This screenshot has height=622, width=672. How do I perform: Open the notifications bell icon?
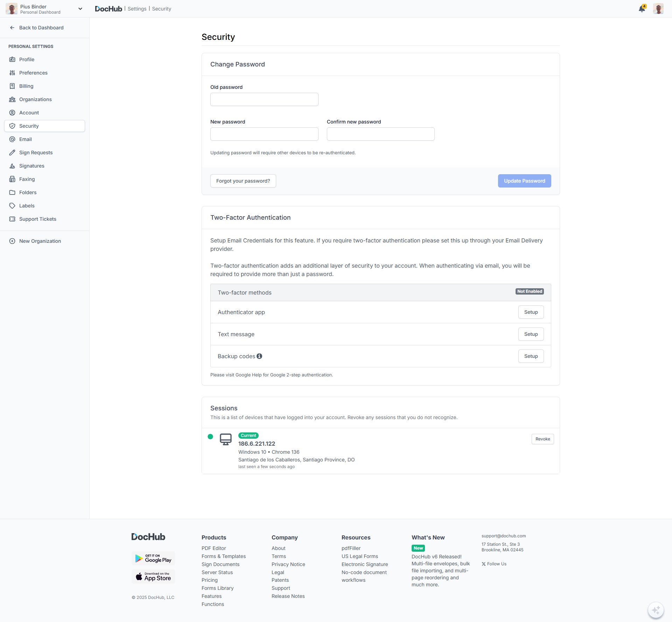pos(642,9)
